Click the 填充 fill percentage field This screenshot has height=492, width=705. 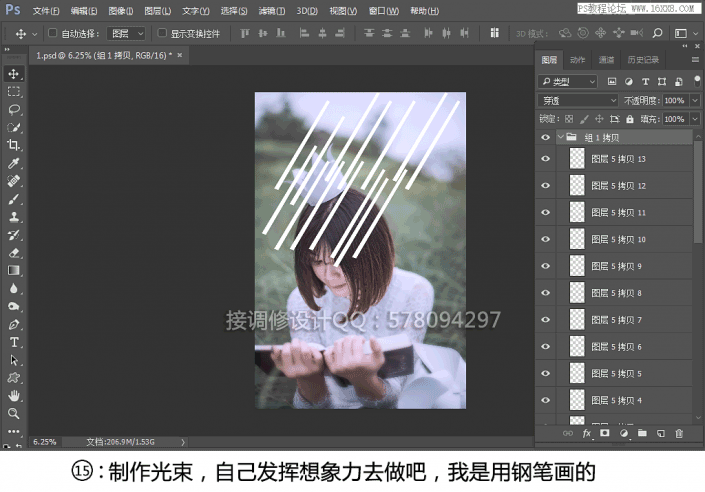(x=673, y=119)
